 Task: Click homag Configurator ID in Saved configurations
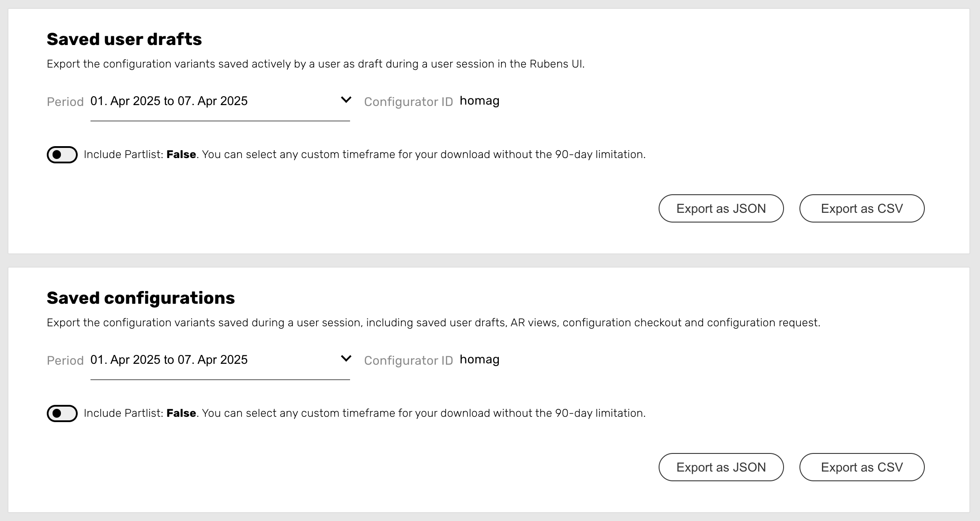pos(479,360)
